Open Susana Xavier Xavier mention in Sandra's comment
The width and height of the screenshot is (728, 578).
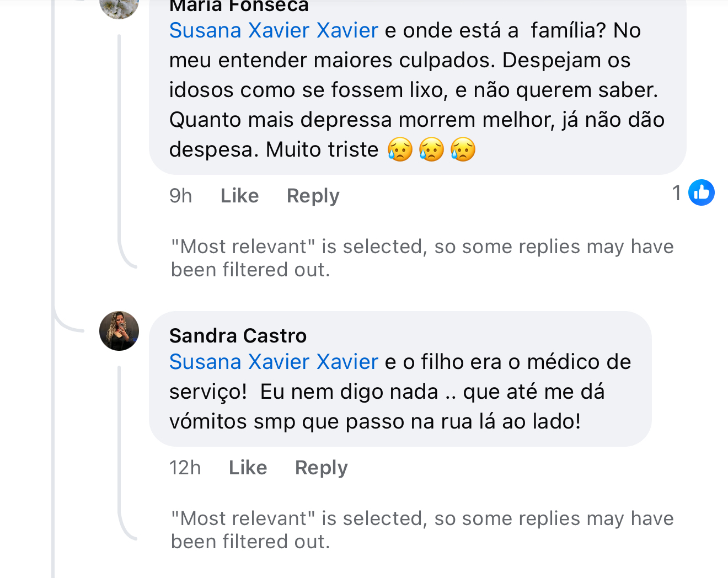[274, 362]
